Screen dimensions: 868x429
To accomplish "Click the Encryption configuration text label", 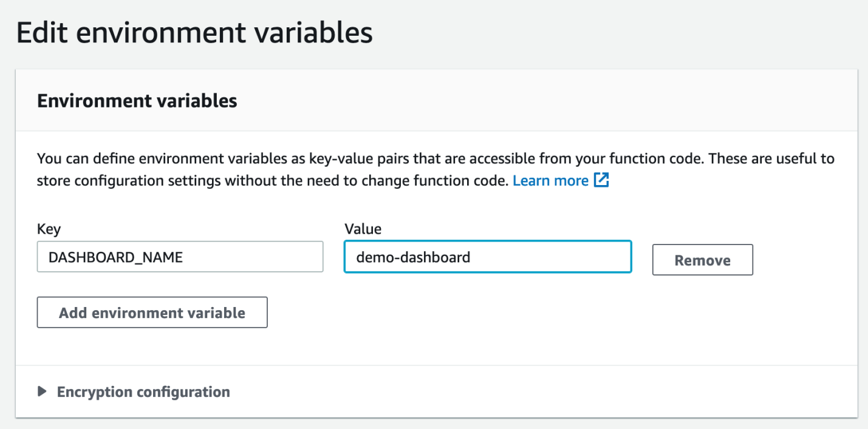I will tap(143, 391).
